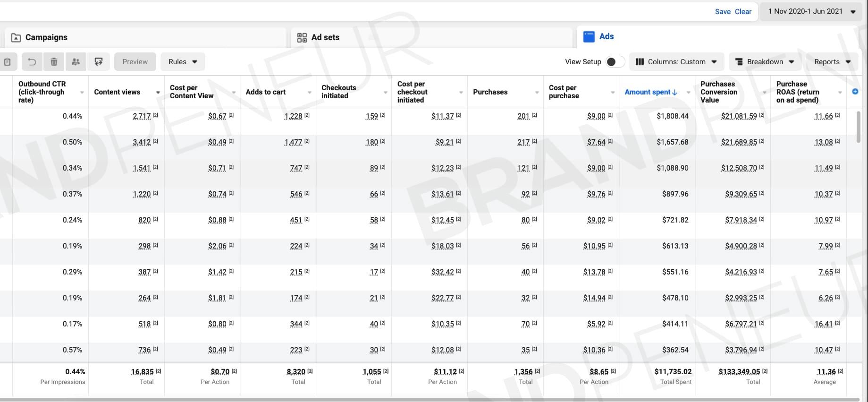Screen dimensions: 868x402
Task: Click the 8,320 total adds to cart
Action: pos(296,372)
